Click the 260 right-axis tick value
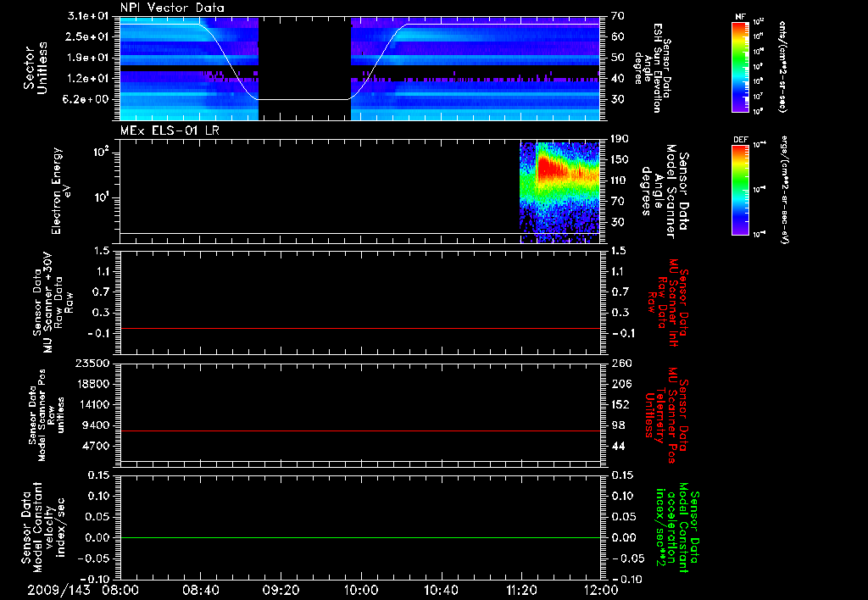 [620, 363]
